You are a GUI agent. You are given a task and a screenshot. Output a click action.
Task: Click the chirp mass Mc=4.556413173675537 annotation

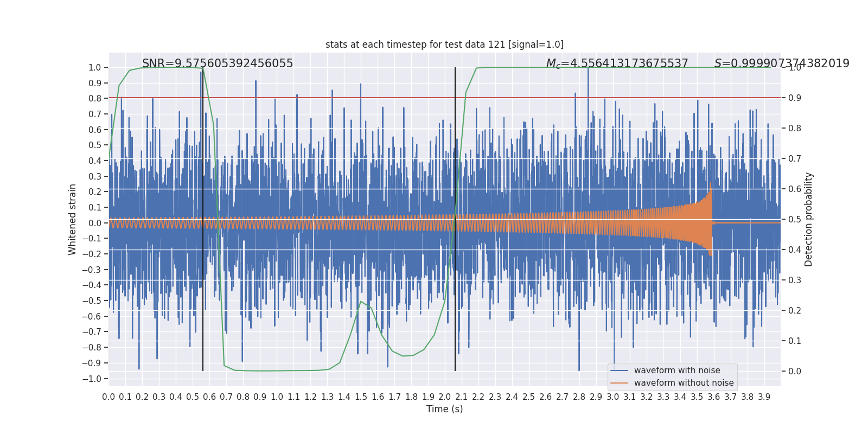pos(617,63)
